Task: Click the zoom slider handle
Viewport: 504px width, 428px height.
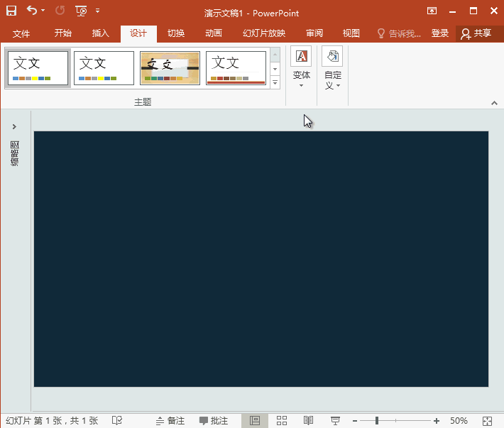Action: point(376,421)
